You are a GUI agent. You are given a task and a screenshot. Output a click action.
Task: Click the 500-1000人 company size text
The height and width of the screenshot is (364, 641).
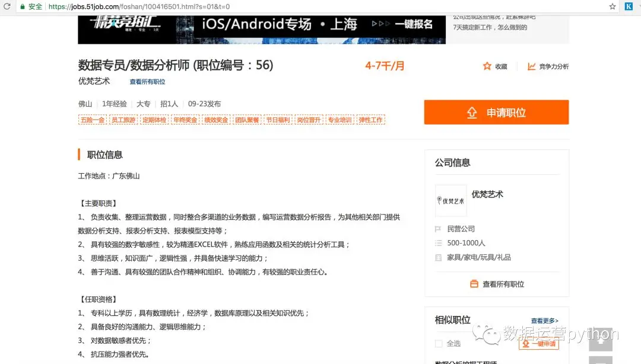(466, 243)
